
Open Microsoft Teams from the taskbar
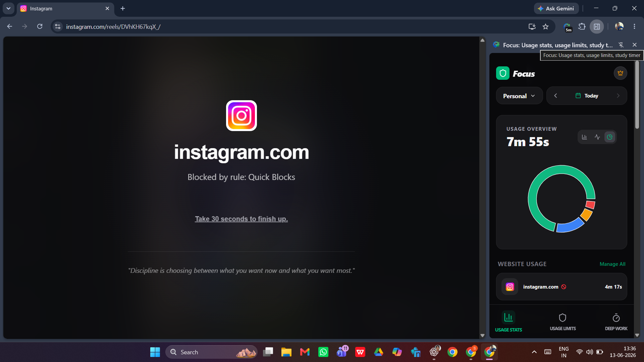pos(342,352)
